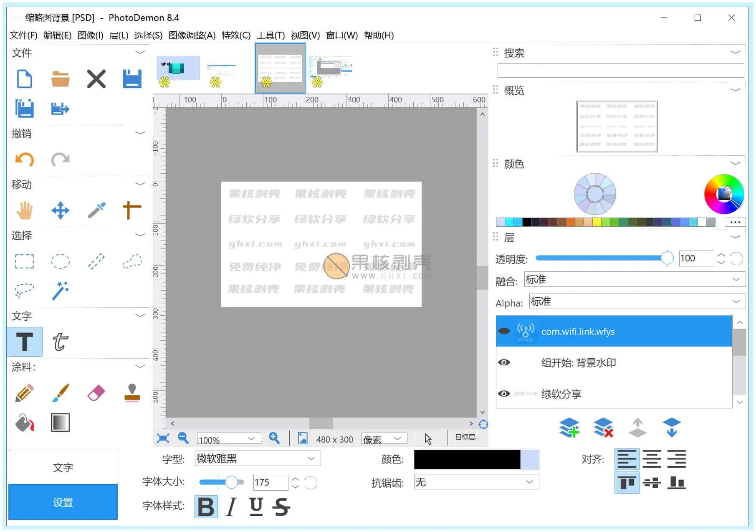The width and height of the screenshot is (756, 532).
Task: Switch to the 文字 options tab
Action: click(63, 467)
